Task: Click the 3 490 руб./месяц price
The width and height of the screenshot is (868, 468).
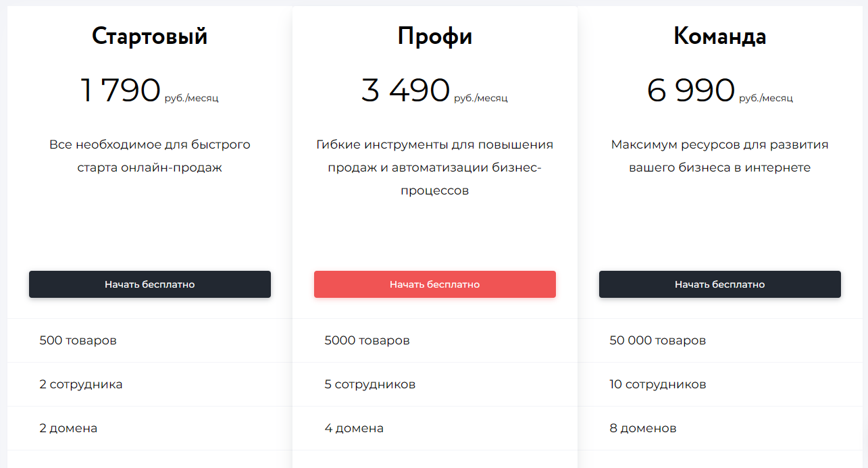Action: pyautogui.click(x=434, y=91)
